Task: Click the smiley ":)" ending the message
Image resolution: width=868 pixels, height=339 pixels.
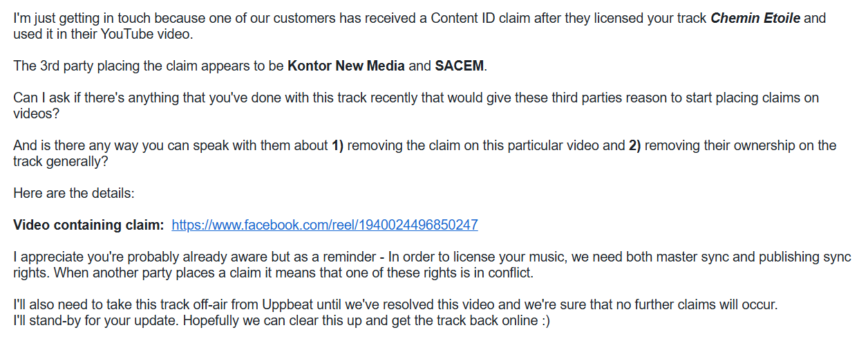Action: point(545,322)
